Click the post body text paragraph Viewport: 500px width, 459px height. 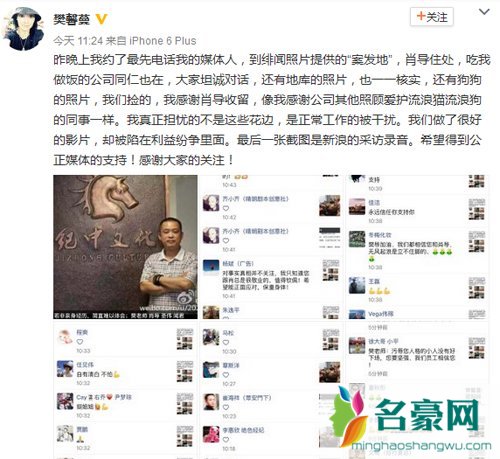272,110
